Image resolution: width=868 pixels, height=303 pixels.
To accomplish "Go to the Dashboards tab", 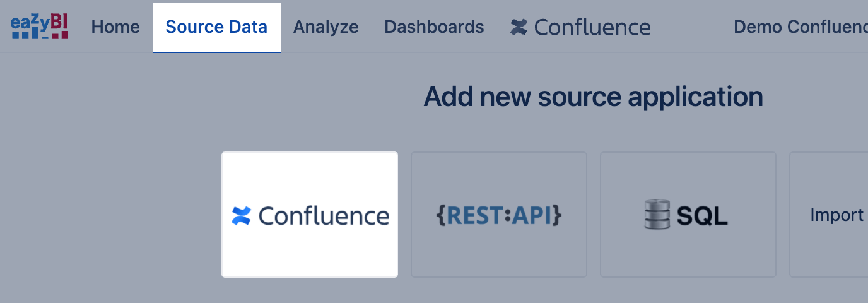I will coord(434,27).
